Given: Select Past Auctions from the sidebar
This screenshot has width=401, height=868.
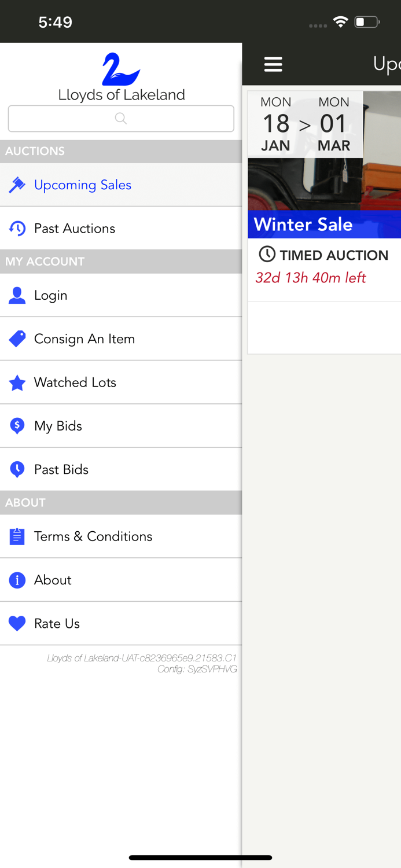Looking at the screenshot, I should [x=75, y=228].
